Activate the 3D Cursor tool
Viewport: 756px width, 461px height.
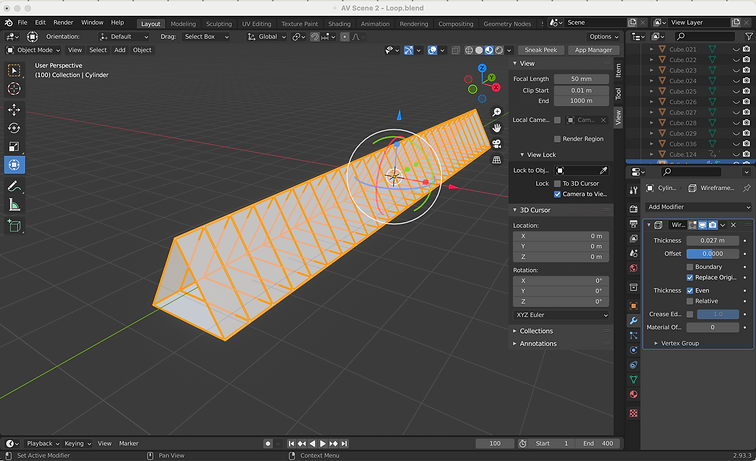coord(14,89)
